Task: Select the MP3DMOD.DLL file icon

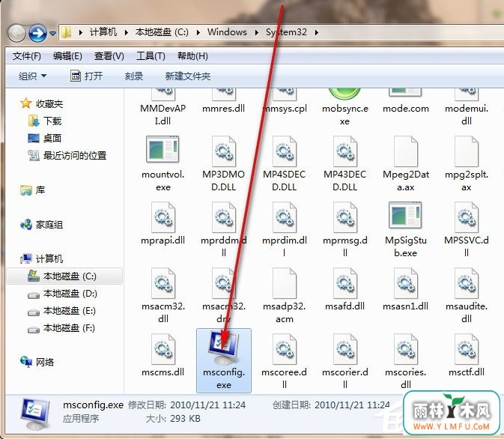Action: [224, 151]
